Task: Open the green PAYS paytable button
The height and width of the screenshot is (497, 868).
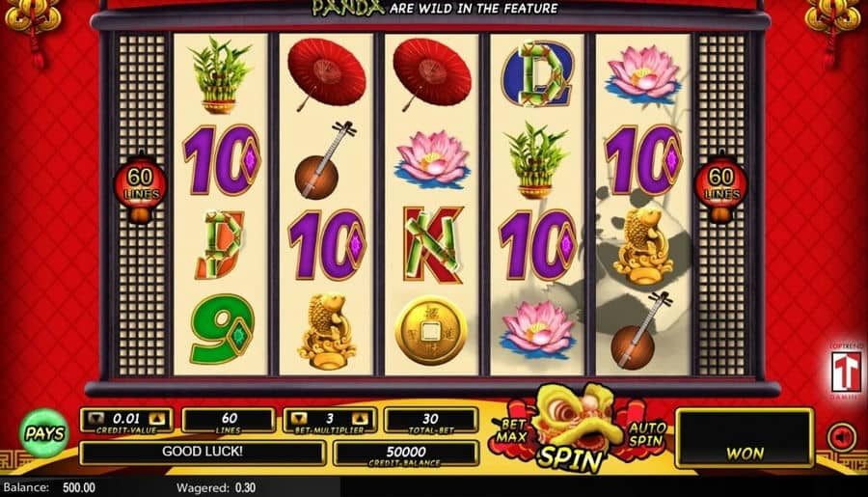Action: pyautogui.click(x=44, y=433)
